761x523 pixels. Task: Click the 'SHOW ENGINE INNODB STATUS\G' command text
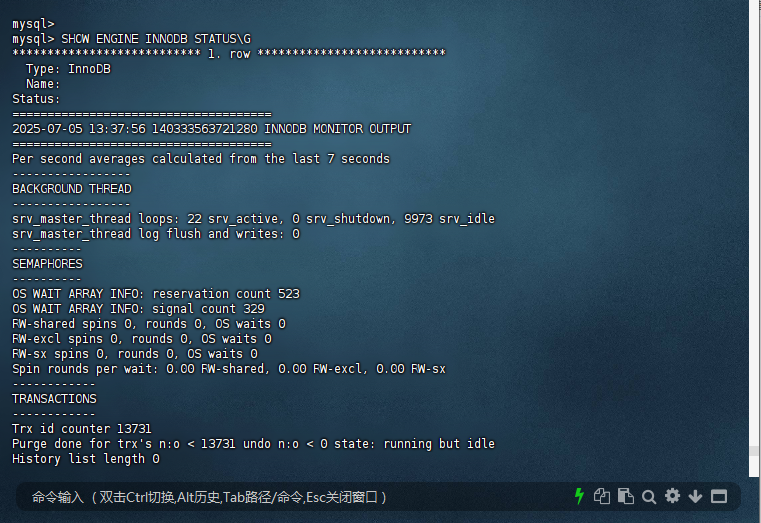[x=156, y=39]
